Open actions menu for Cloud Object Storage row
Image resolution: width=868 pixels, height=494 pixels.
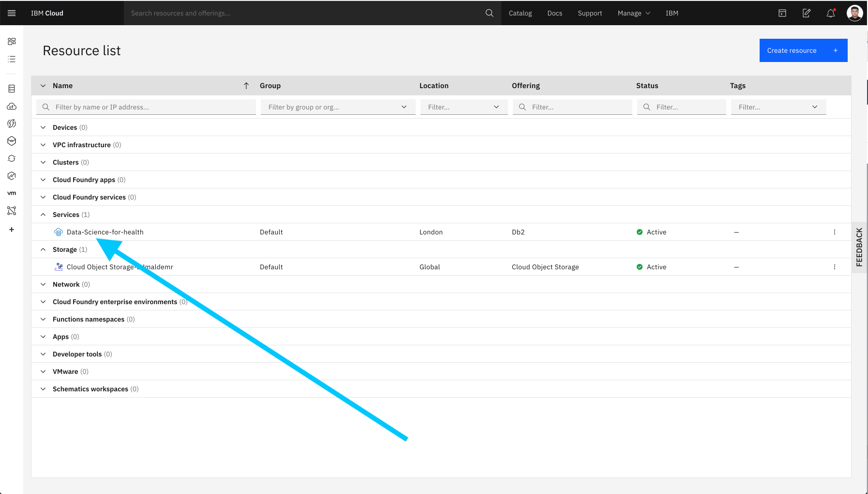tap(835, 267)
